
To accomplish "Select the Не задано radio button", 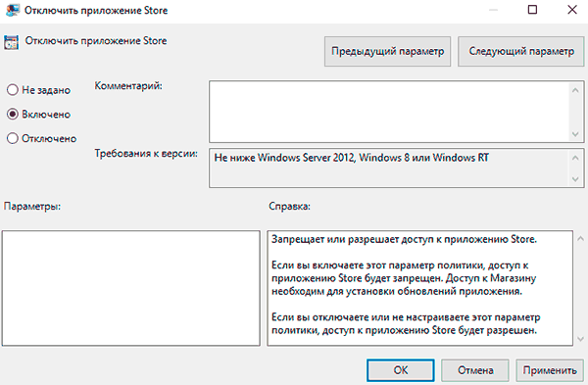I will pyautogui.click(x=13, y=90).
